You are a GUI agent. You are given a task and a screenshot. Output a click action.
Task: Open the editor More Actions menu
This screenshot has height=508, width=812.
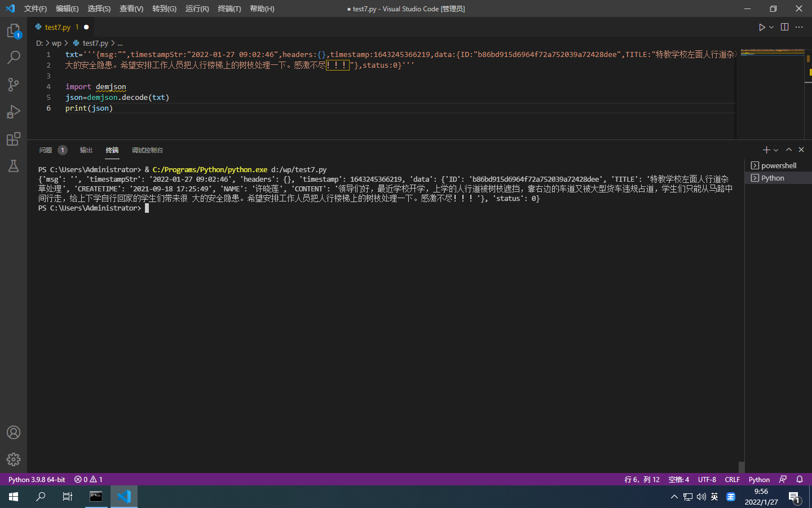tap(799, 27)
